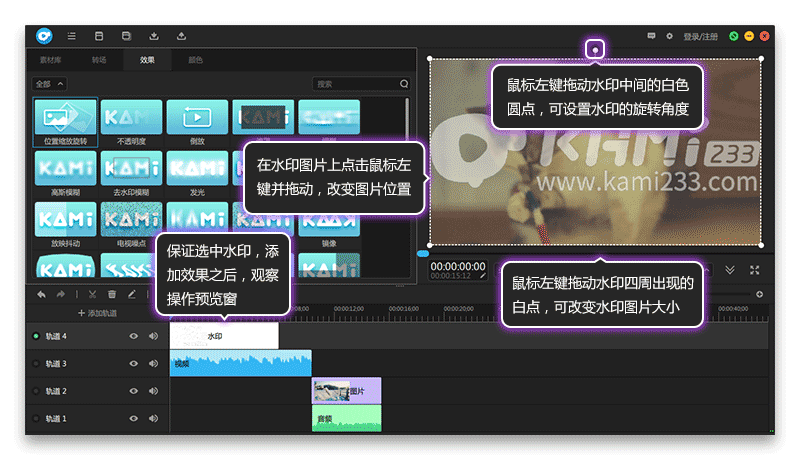Click the redo arrow icon

[x=61, y=294]
